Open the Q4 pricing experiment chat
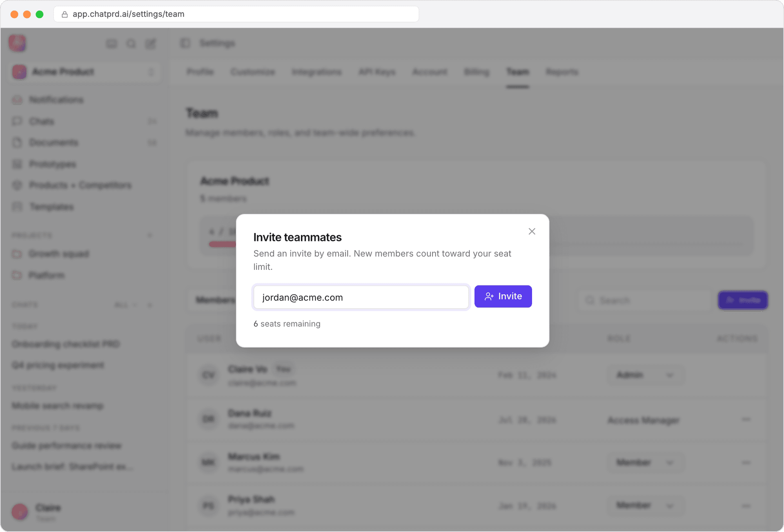Viewport: 784px width, 532px height. (58, 365)
